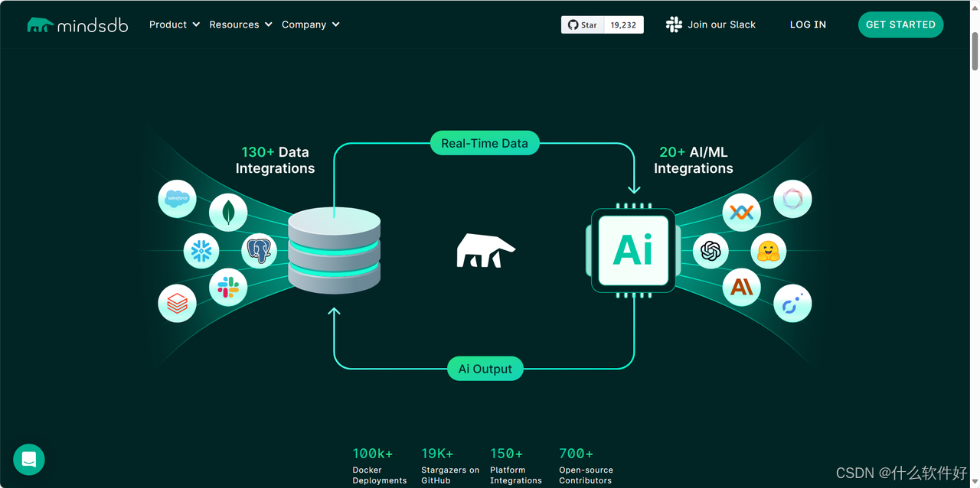Expand the Resources dropdown chevron
Image resolution: width=980 pixels, height=488 pixels.
pos(269,24)
